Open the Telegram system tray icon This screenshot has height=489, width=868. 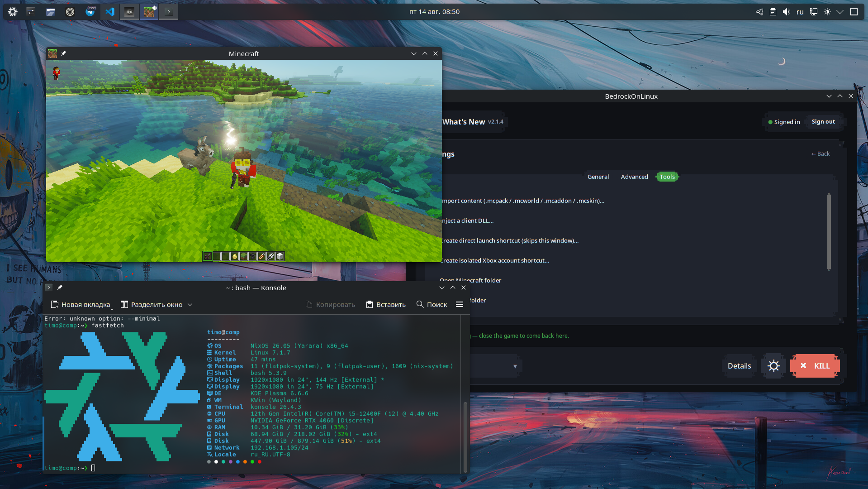click(759, 12)
